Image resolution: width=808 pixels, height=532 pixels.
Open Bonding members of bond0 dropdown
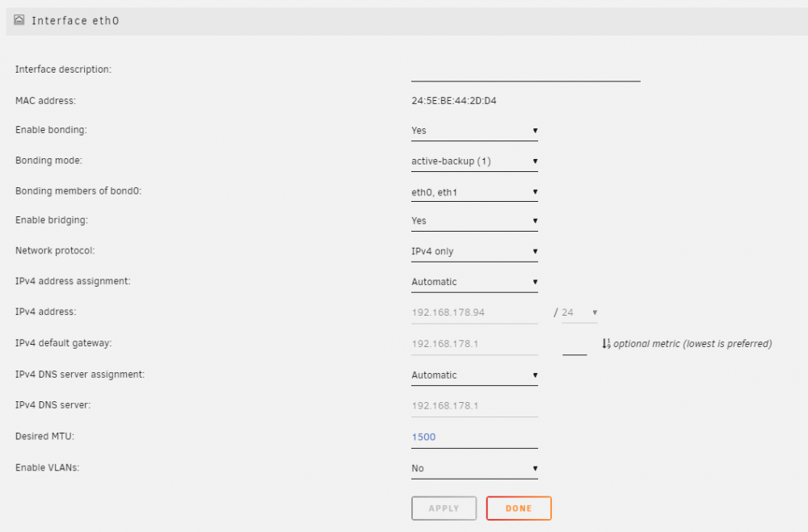pos(474,192)
